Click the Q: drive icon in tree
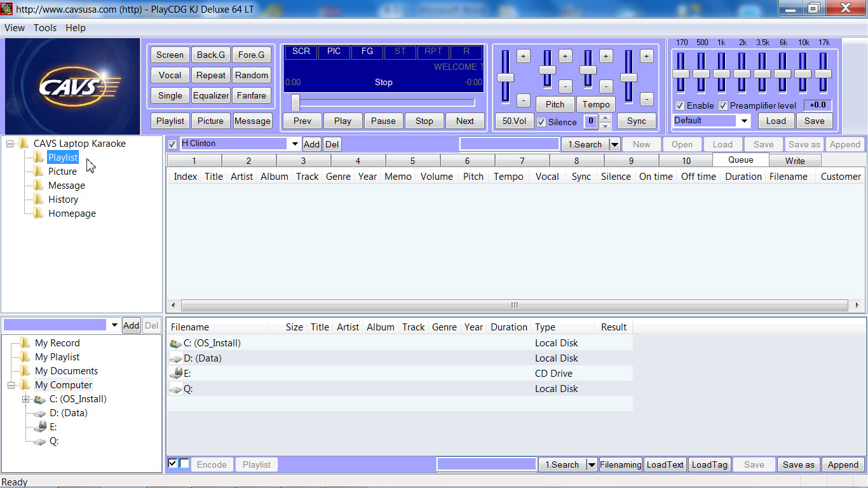 (40, 441)
